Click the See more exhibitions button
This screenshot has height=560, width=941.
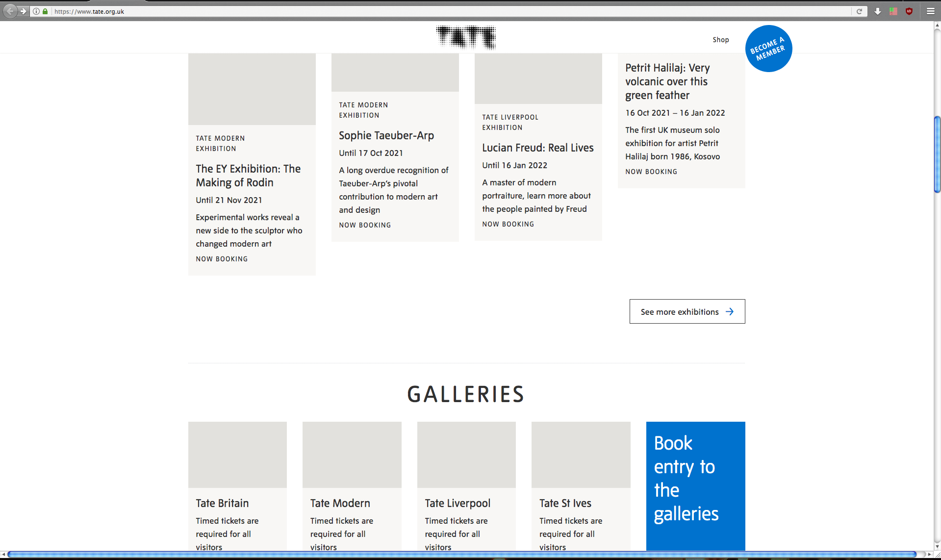click(x=687, y=311)
